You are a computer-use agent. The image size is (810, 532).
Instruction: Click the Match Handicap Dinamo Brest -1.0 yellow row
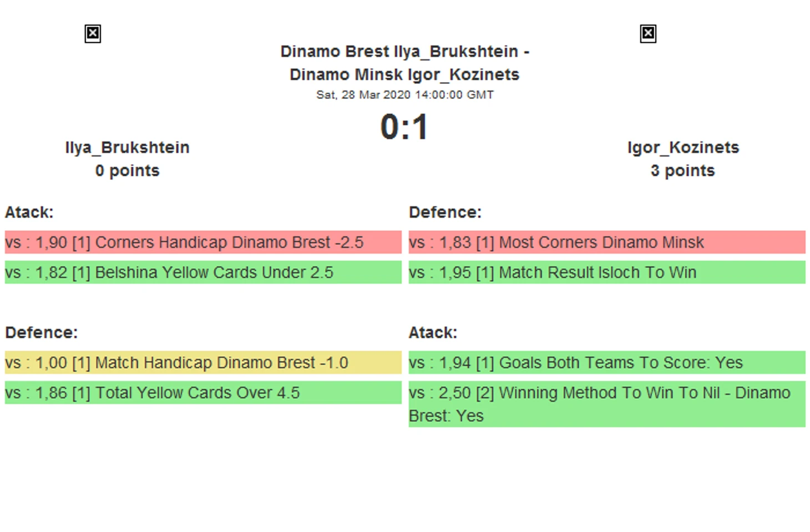point(202,362)
